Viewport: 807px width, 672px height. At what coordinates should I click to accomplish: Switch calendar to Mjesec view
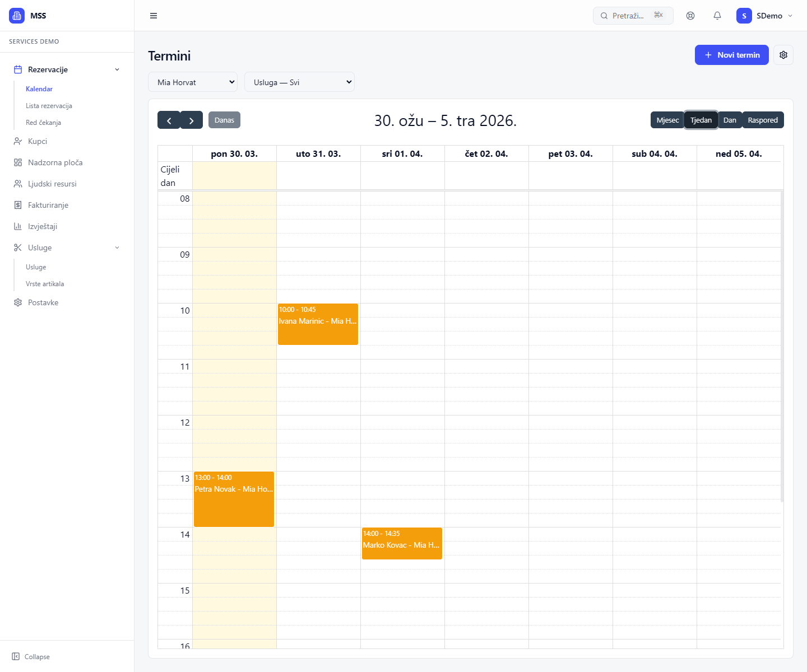[x=667, y=120]
